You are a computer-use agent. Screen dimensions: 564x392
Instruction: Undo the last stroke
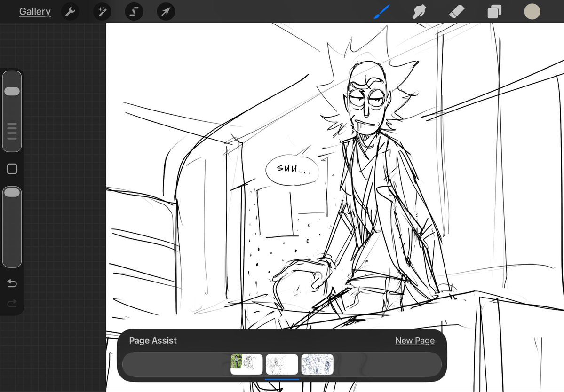12,283
